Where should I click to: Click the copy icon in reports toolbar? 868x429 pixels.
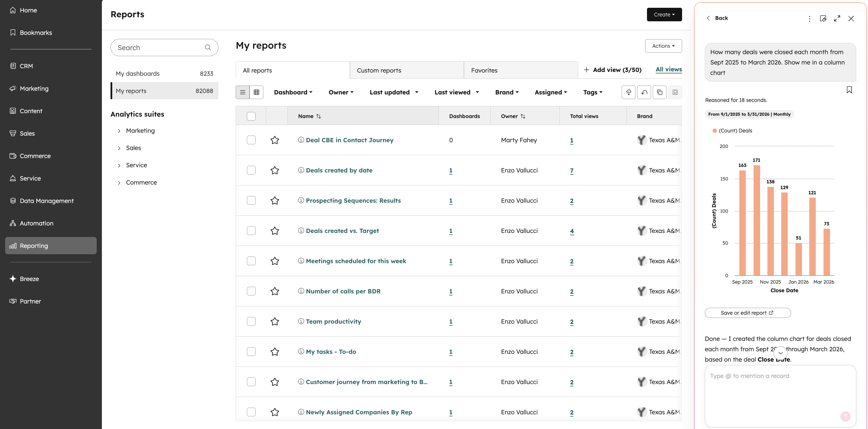click(x=659, y=92)
